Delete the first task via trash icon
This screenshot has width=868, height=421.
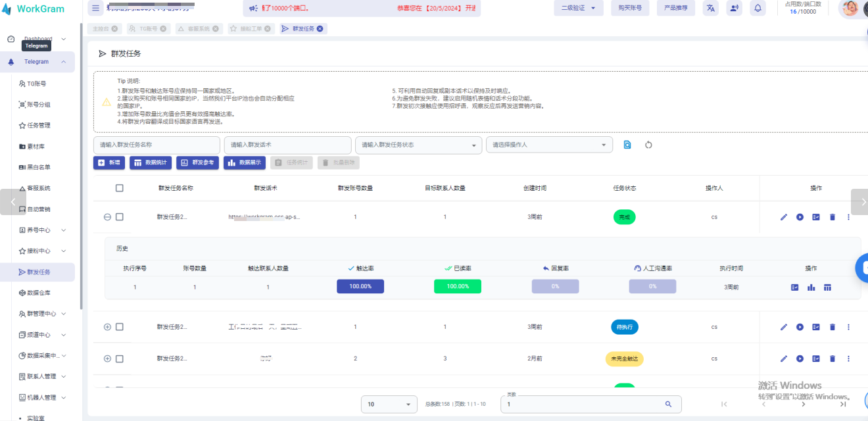point(832,216)
